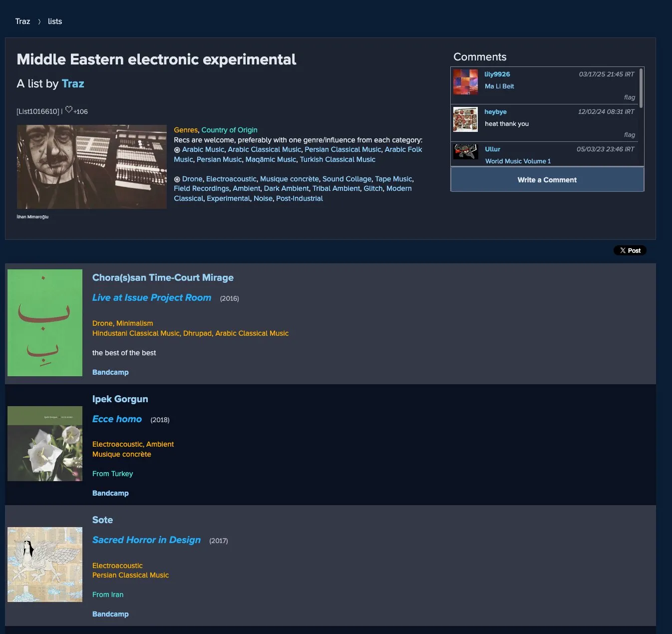The height and width of the screenshot is (634, 672).
Task: Open Bandcamp link for Ecce homo
Action: pyautogui.click(x=110, y=493)
